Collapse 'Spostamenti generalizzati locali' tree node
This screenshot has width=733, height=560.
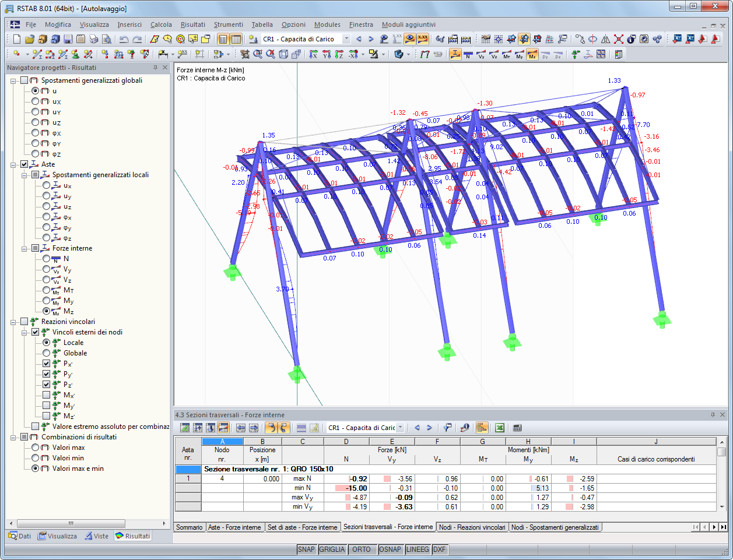coord(24,175)
